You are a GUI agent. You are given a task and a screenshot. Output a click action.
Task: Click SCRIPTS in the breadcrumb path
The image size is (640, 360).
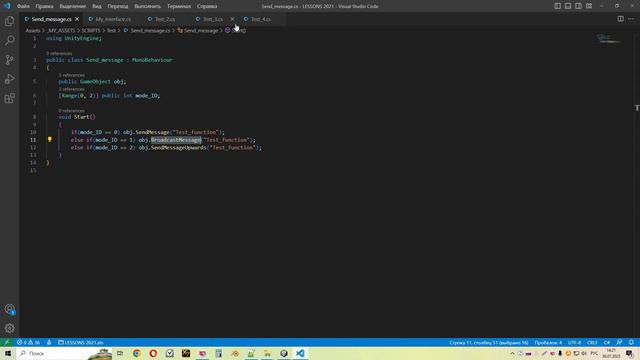(91, 31)
